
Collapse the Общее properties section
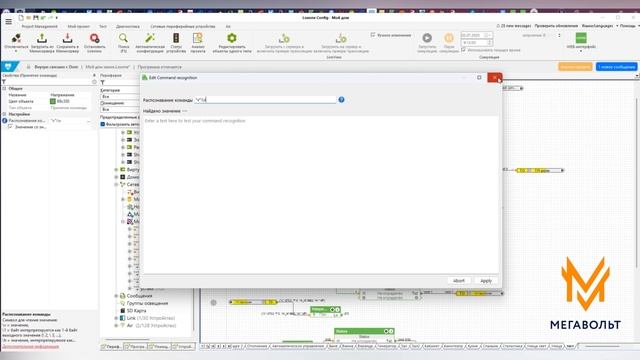coord(4,89)
